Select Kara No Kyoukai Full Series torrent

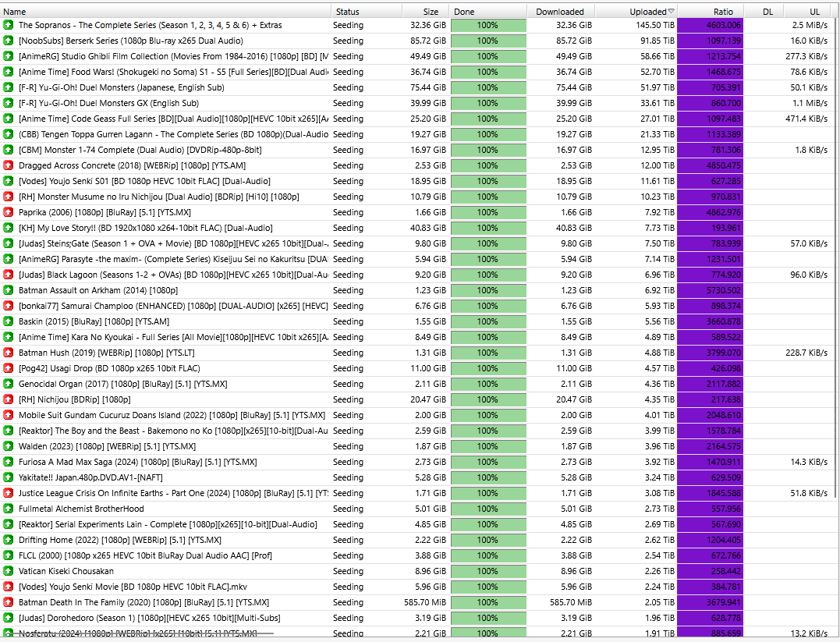tap(173, 337)
